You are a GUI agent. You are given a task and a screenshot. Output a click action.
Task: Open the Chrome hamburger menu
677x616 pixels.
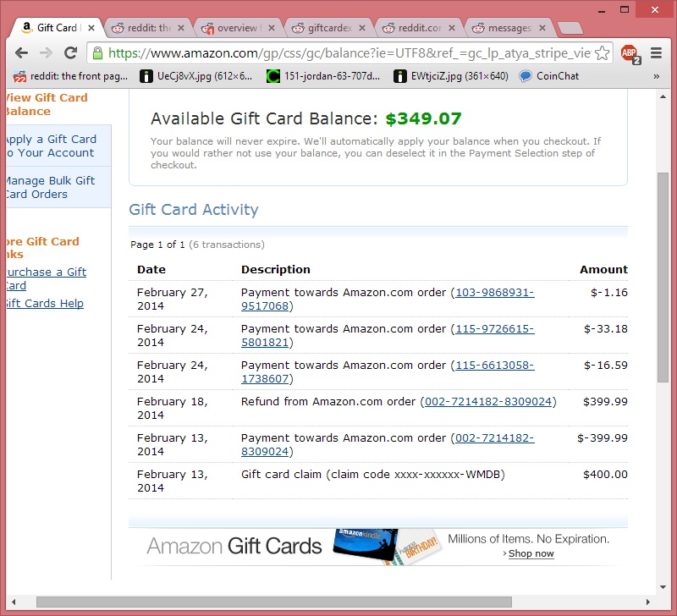(x=657, y=53)
